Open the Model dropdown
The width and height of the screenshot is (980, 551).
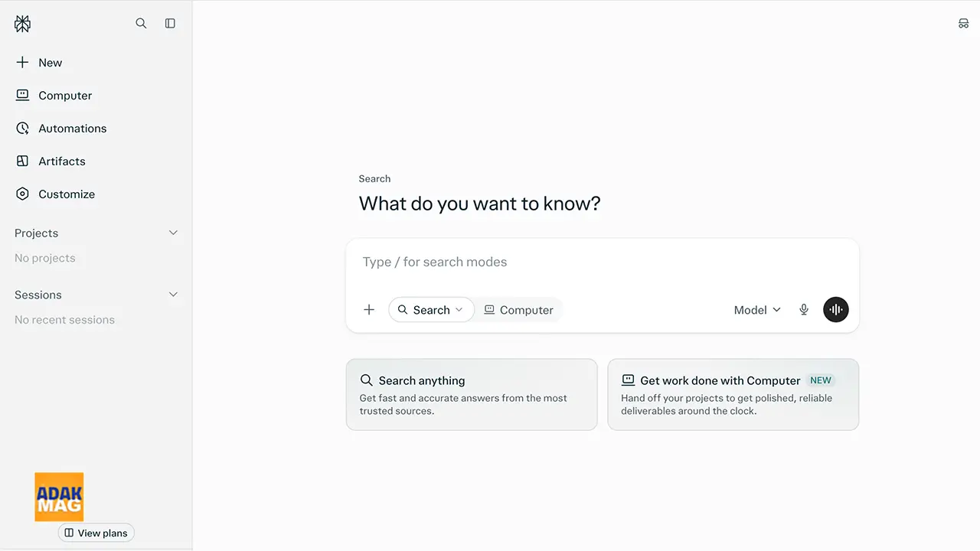[x=757, y=310]
